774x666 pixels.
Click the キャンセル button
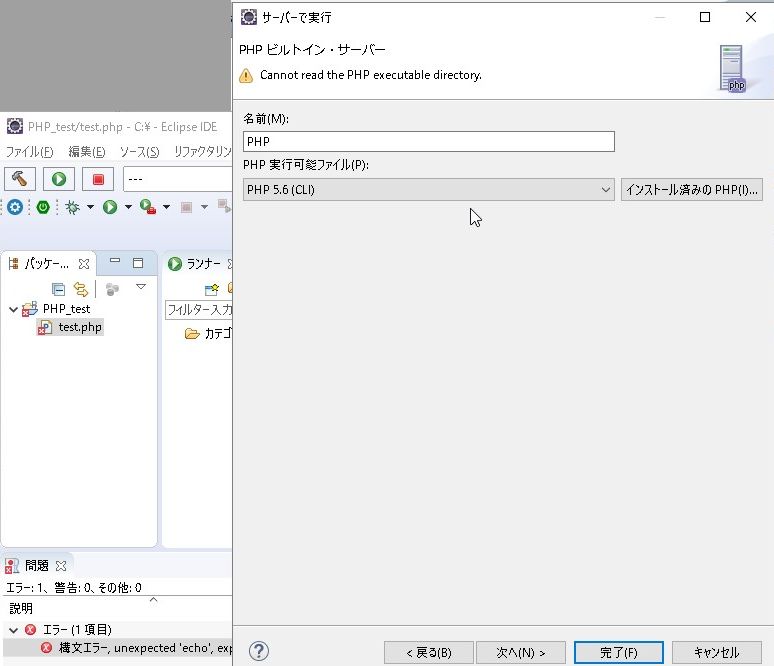pyautogui.click(x=716, y=653)
